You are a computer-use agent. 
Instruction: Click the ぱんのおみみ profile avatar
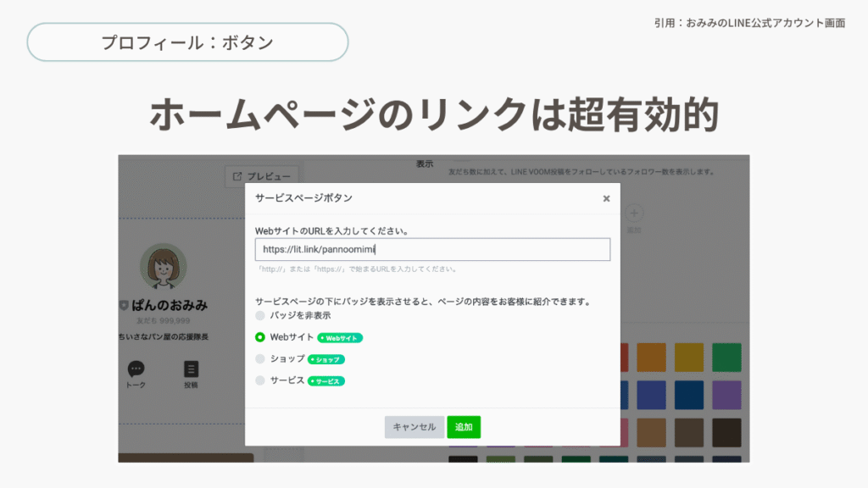pyautogui.click(x=163, y=267)
